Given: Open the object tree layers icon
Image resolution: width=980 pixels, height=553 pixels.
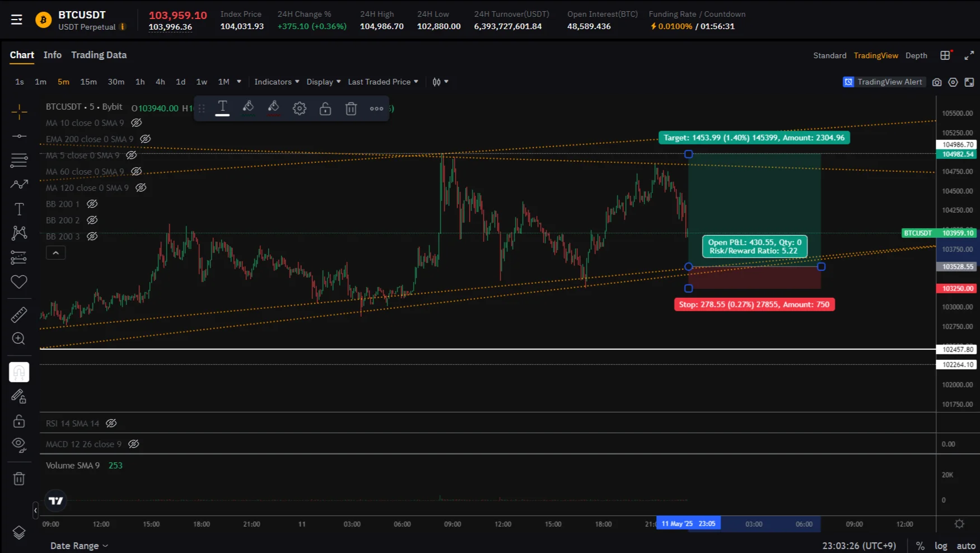Looking at the screenshot, I should pyautogui.click(x=19, y=533).
